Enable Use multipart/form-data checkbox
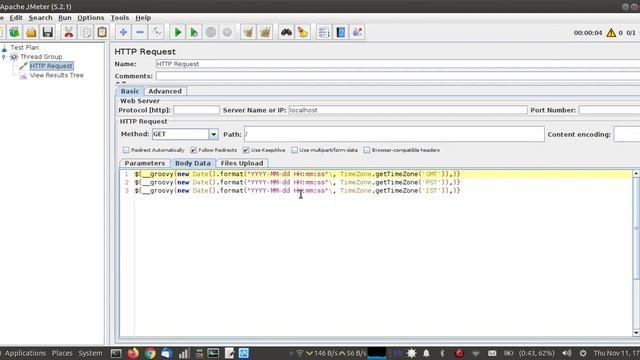 [x=294, y=150]
